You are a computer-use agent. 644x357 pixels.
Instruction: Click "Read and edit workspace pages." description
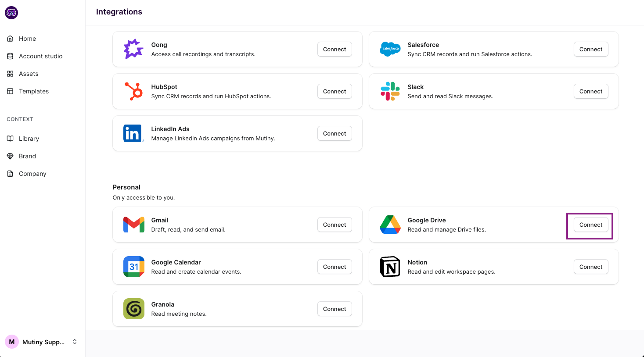451,272
